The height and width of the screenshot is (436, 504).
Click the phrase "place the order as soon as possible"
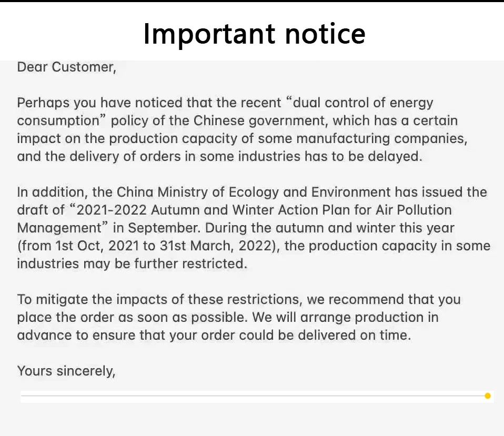pos(132,318)
